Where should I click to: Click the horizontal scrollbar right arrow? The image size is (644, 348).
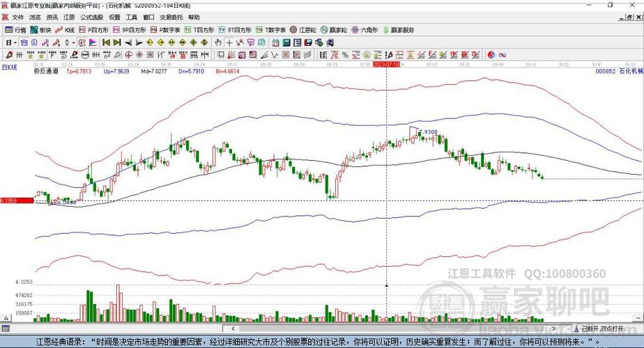coord(553,329)
